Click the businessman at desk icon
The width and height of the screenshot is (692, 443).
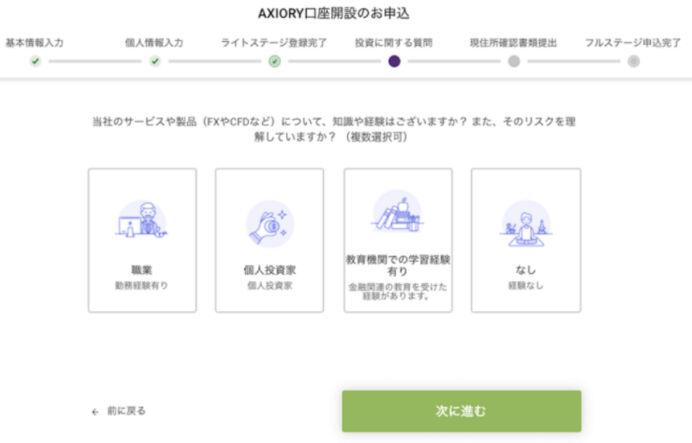[x=142, y=221]
